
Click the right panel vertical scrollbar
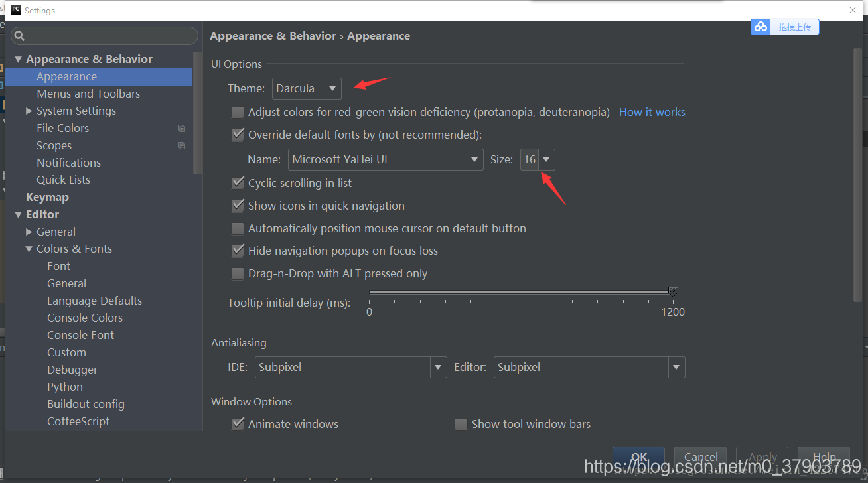(858, 176)
